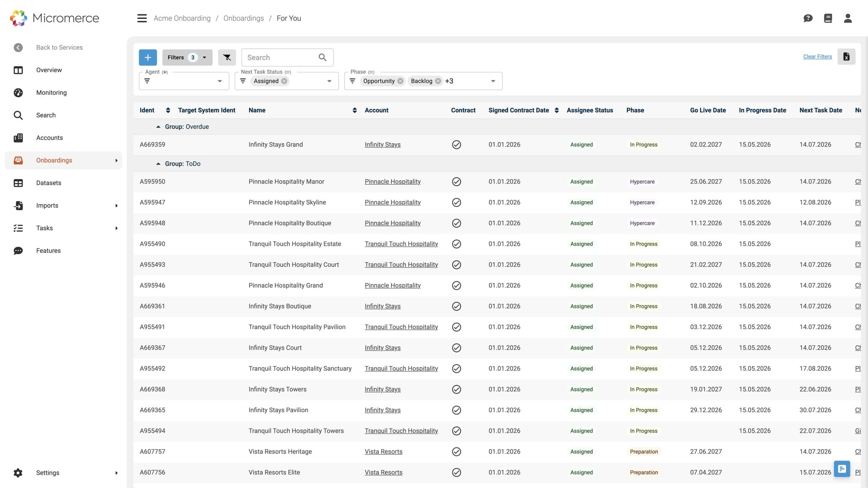
Task: Open Tranquil Touch Hospitality link for Estate row
Action: tap(401, 244)
